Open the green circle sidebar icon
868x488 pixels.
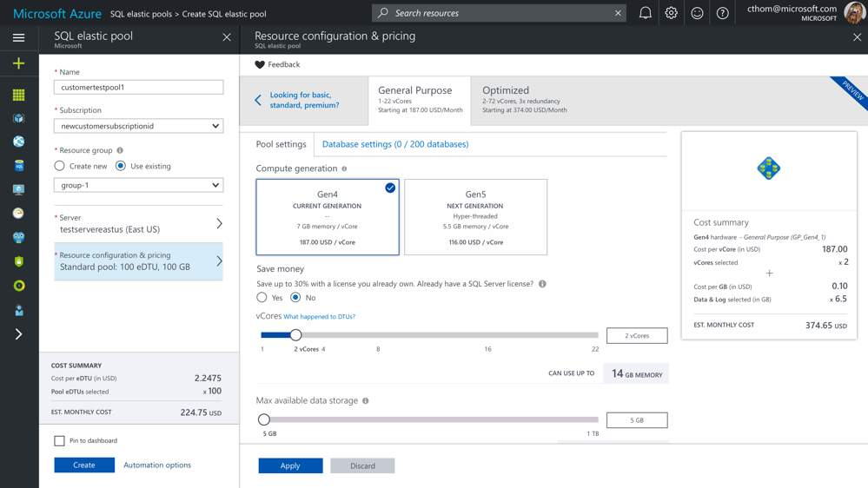click(18, 286)
